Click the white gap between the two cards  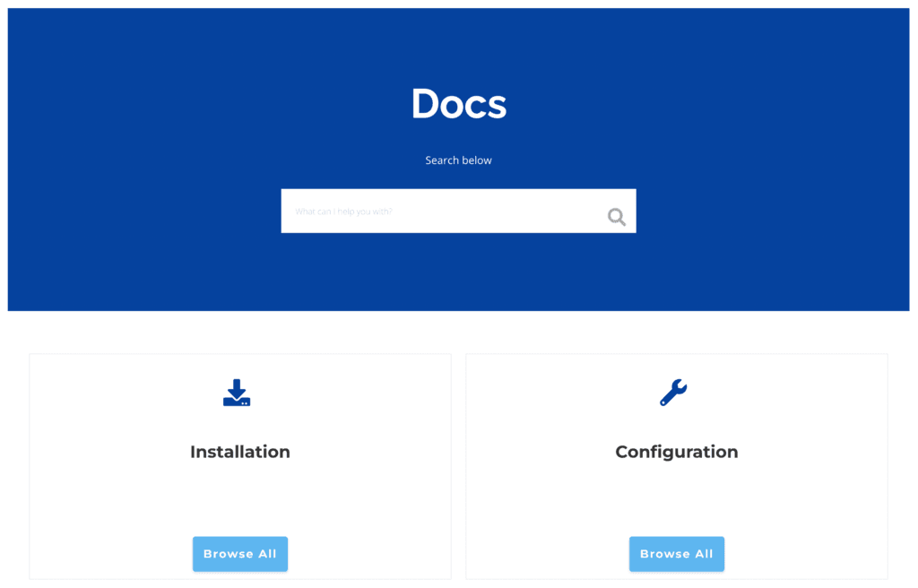tap(458, 466)
